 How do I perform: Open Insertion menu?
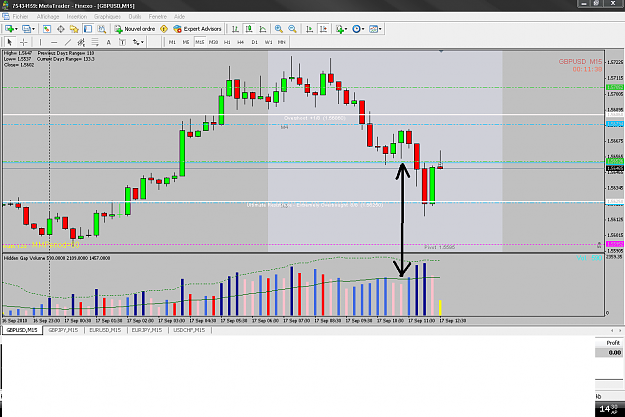77,17
